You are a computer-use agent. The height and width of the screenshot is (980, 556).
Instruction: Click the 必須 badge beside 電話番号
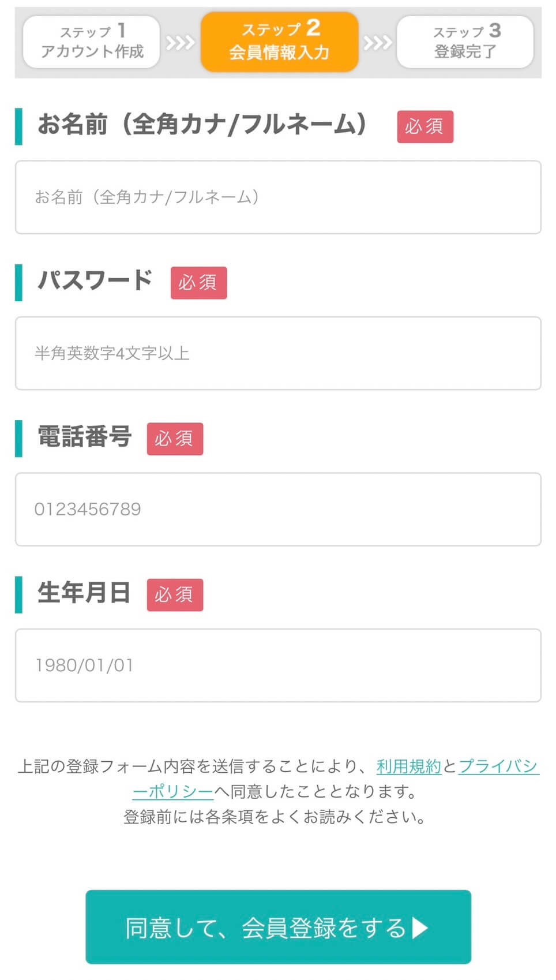click(x=175, y=439)
